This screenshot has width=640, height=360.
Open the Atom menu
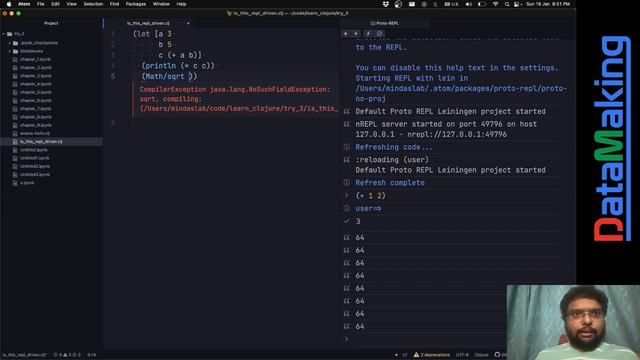tap(24, 4)
